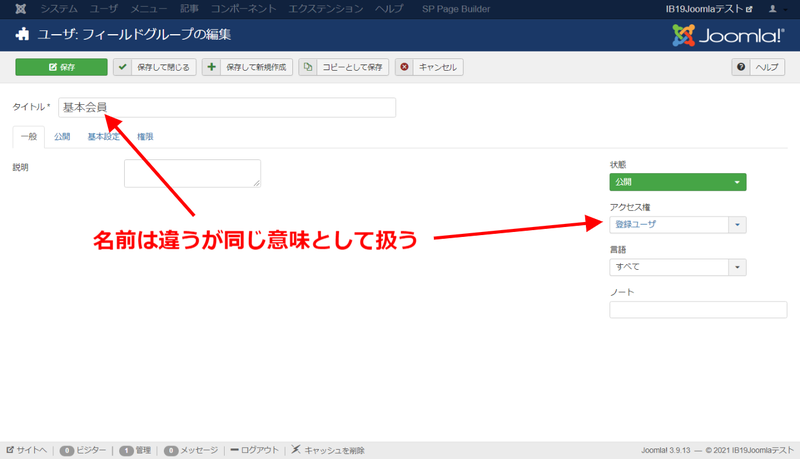
Task: Click the arrow of the 言語 dropdown
Action: click(x=737, y=267)
